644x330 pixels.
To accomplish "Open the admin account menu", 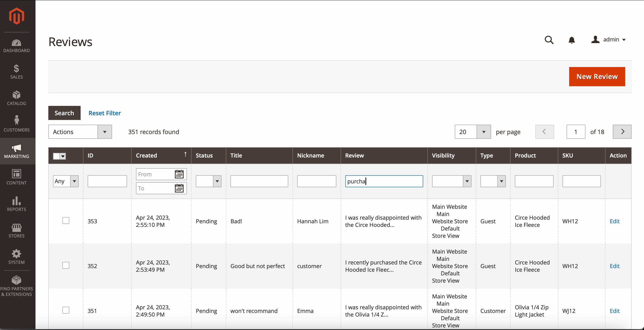I will [609, 40].
